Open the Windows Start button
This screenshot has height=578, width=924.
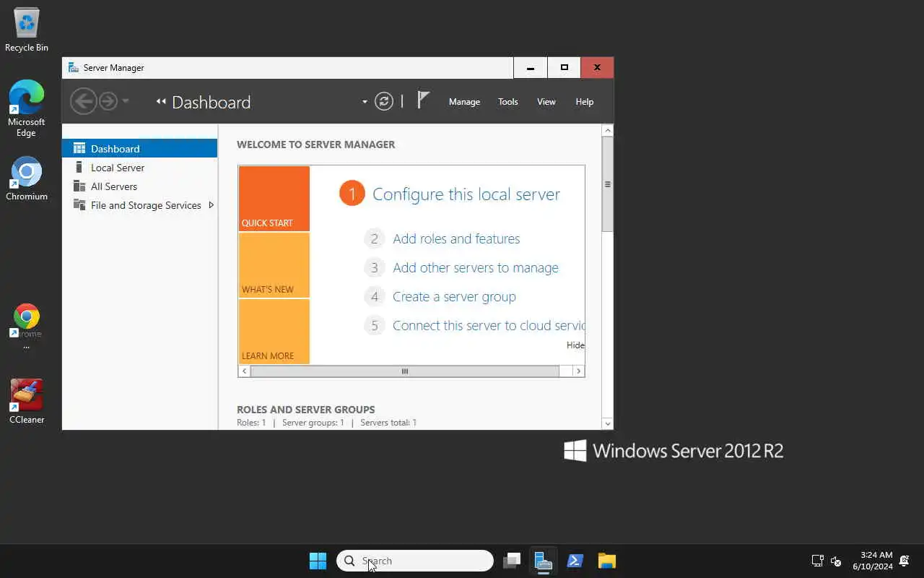[318, 561]
